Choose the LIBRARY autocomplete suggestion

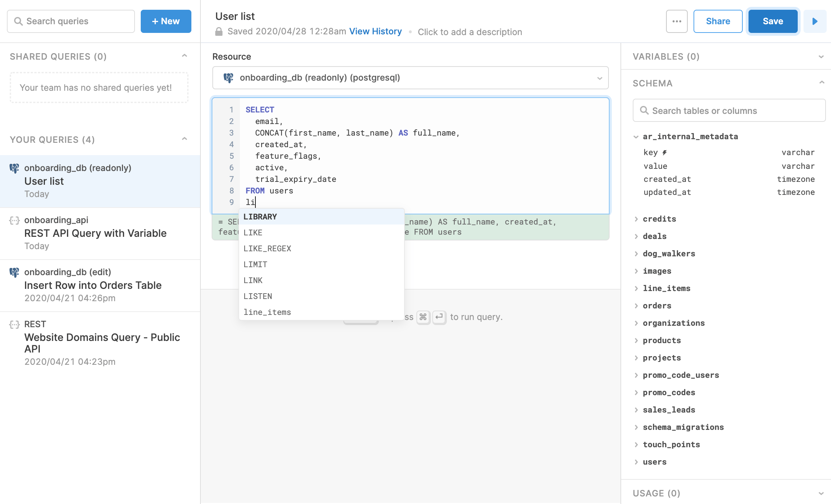[x=260, y=217]
